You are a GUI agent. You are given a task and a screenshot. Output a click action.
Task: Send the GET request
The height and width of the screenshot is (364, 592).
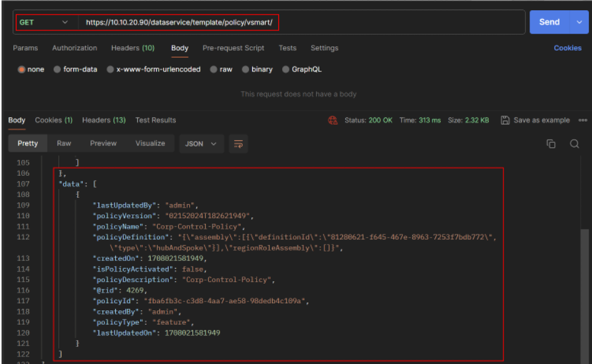click(x=549, y=21)
